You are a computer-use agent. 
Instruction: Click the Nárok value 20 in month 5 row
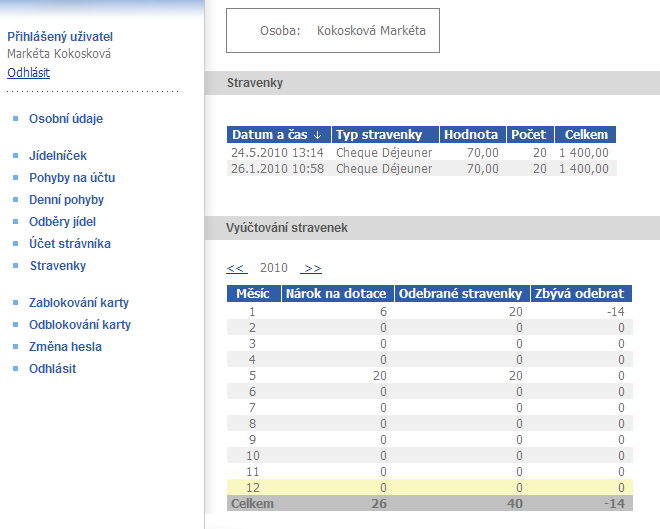click(x=380, y=376)
